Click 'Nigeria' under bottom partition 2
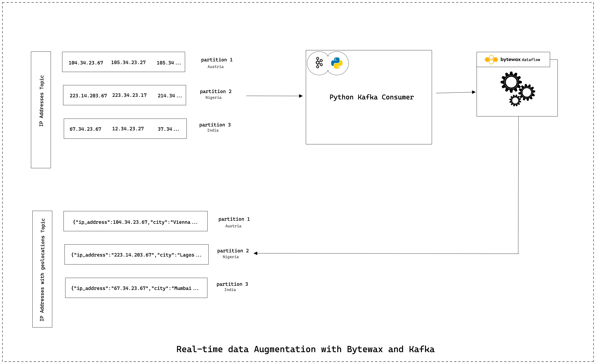This screenshot has height=364, width=596. 231,257
